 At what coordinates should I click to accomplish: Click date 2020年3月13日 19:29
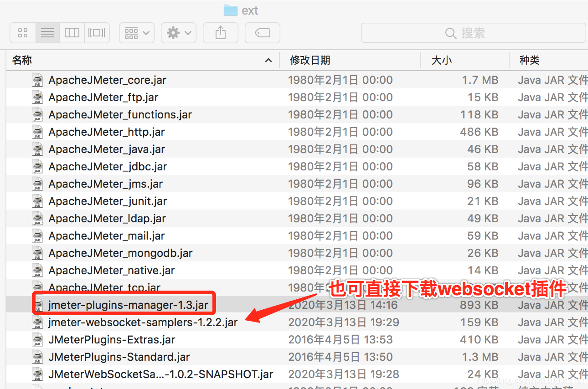(344, 322)
